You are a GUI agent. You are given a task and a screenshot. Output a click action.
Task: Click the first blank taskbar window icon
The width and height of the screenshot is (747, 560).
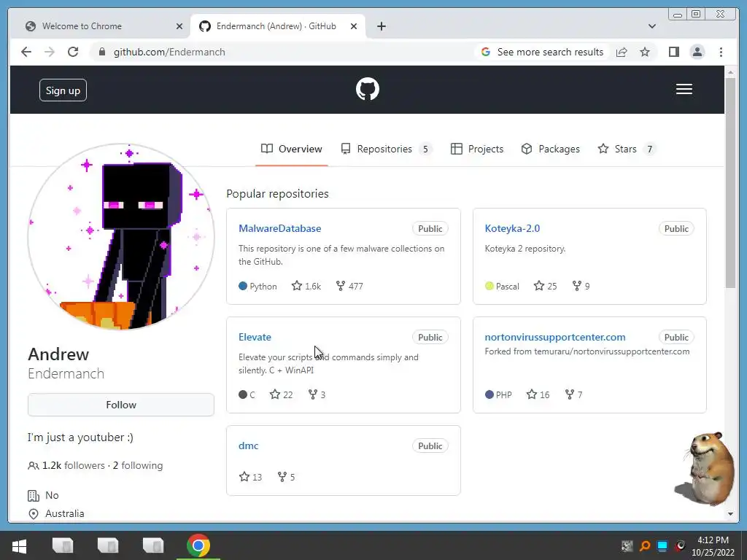pyautogui.click(x=63, y=545)
